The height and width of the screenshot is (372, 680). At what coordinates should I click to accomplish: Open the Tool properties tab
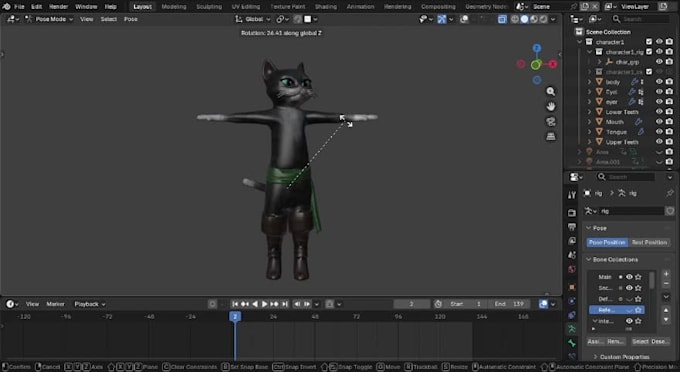(572, 195)
